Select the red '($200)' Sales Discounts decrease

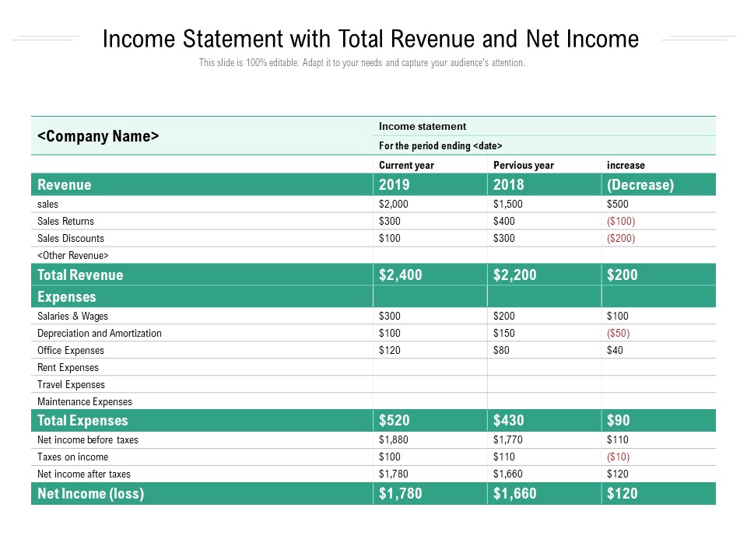(x=621, y=238)
